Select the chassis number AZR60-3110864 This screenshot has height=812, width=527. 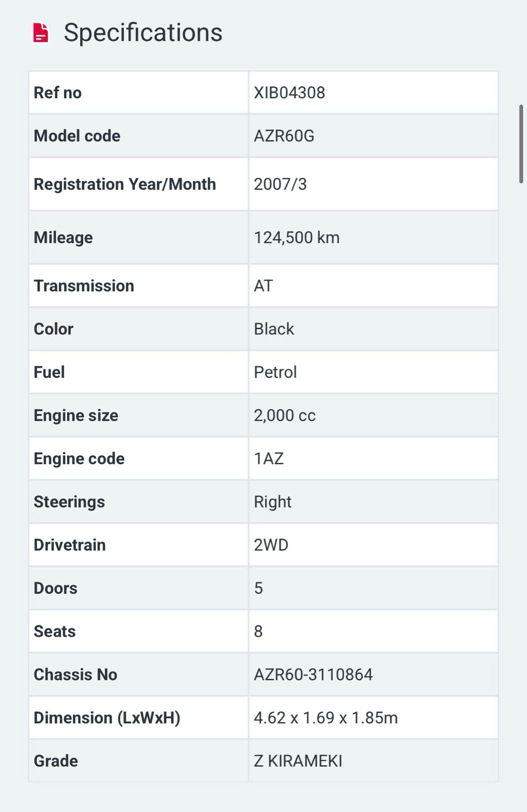pyautogui.click(x=313, y=675)
